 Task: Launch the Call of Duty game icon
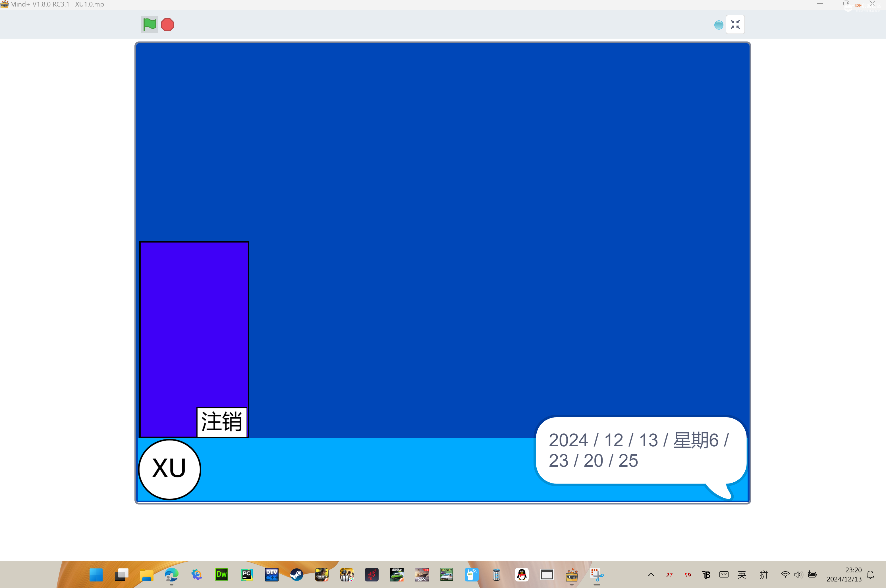[x=321, y=574]
